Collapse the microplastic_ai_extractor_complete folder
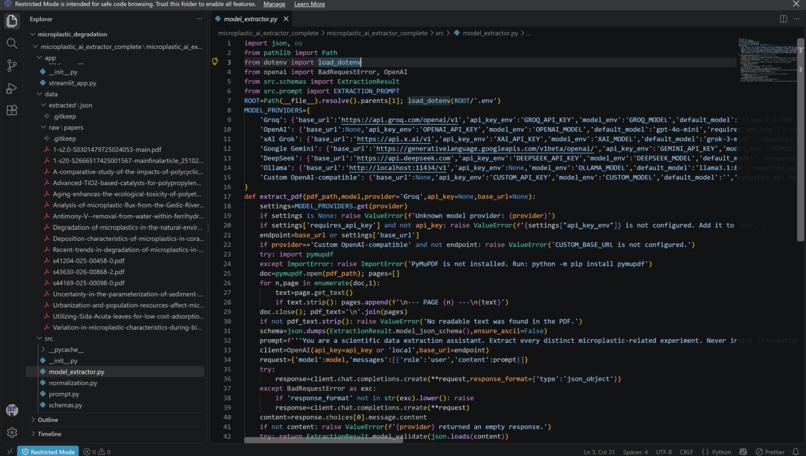Image resolution: width=806 pixels, height=456 pixels. 115,47
